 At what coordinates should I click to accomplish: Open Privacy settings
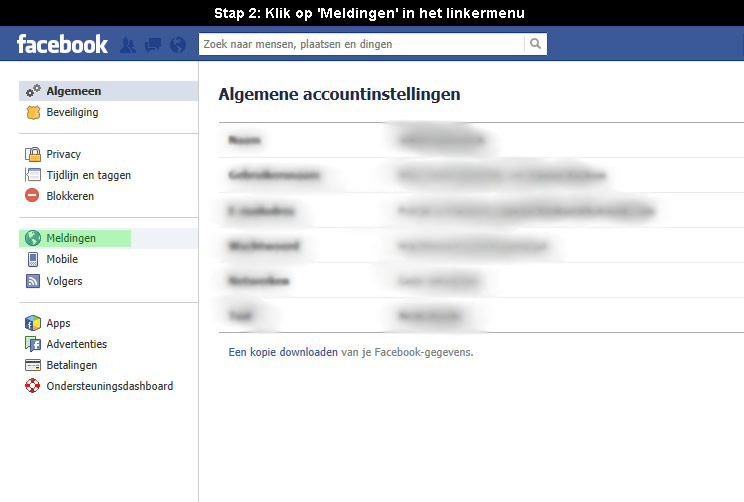pyautogui.click(x=64, y=154)
